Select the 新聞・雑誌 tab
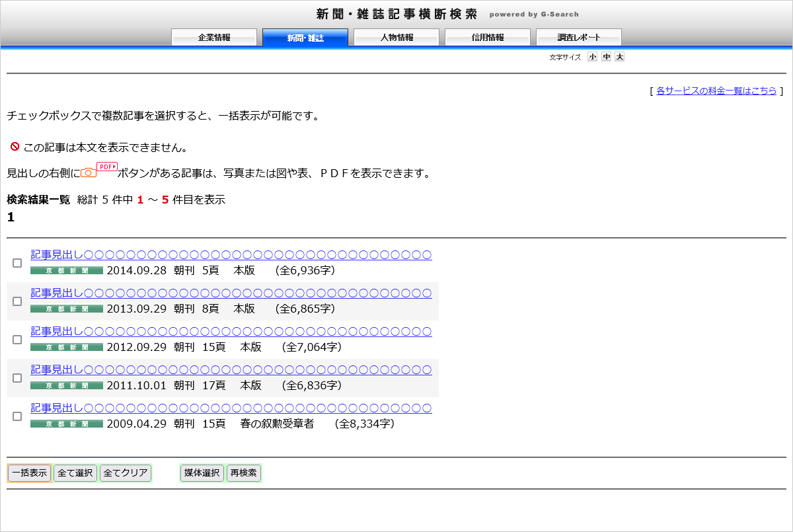The width and height of the screenshot is (793, 532). 305,38
